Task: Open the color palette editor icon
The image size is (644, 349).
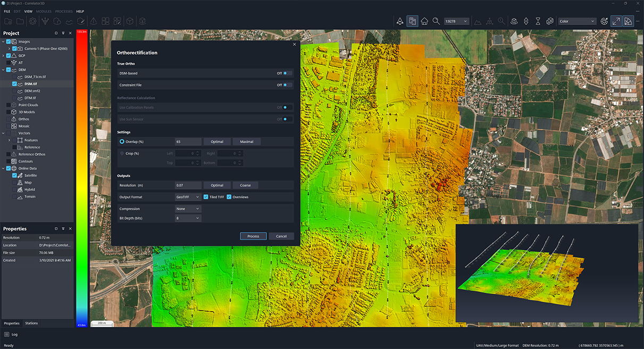Action: [x=604, y=21]
